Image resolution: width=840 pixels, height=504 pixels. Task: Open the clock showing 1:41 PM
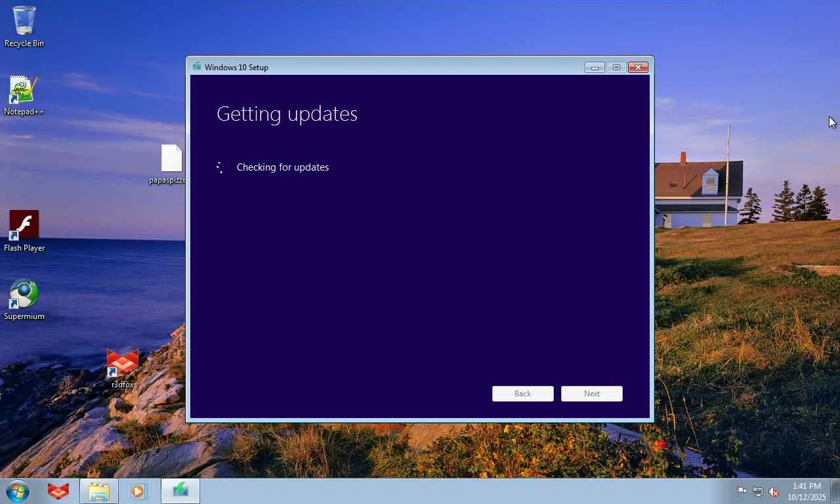(807, 492)
